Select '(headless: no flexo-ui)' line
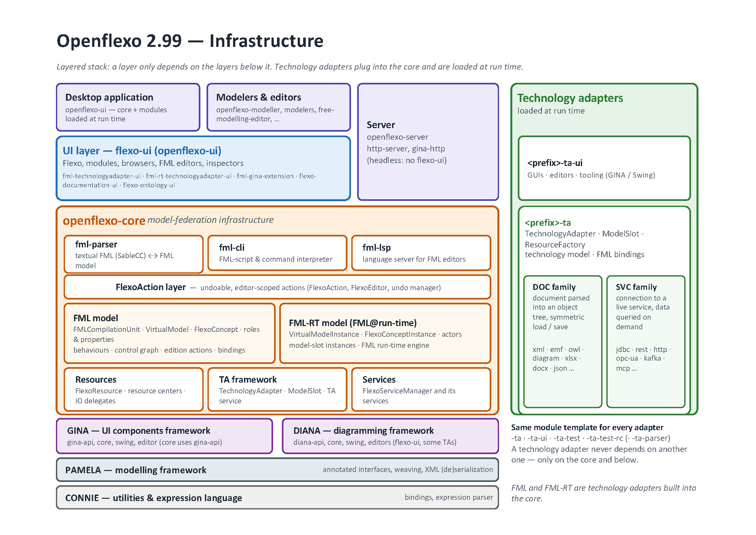Viewport: 756px width, 535px height. 407,160
